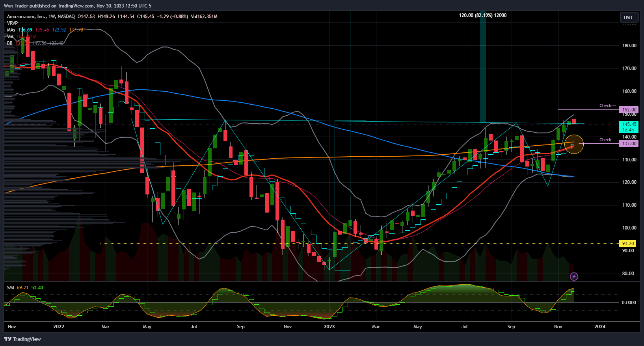Image resolution: width=644 pixels, height=346 pixels.
Task: Click the 2024 label on time axis
Action: [600, 327]
